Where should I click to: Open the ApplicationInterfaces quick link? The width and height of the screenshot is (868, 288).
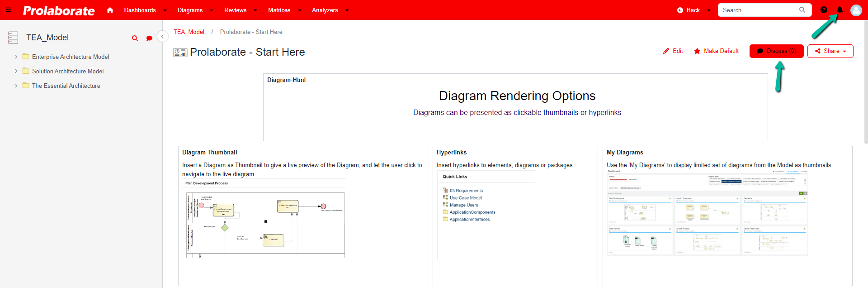pyautogui.click(x=470, y=220)
